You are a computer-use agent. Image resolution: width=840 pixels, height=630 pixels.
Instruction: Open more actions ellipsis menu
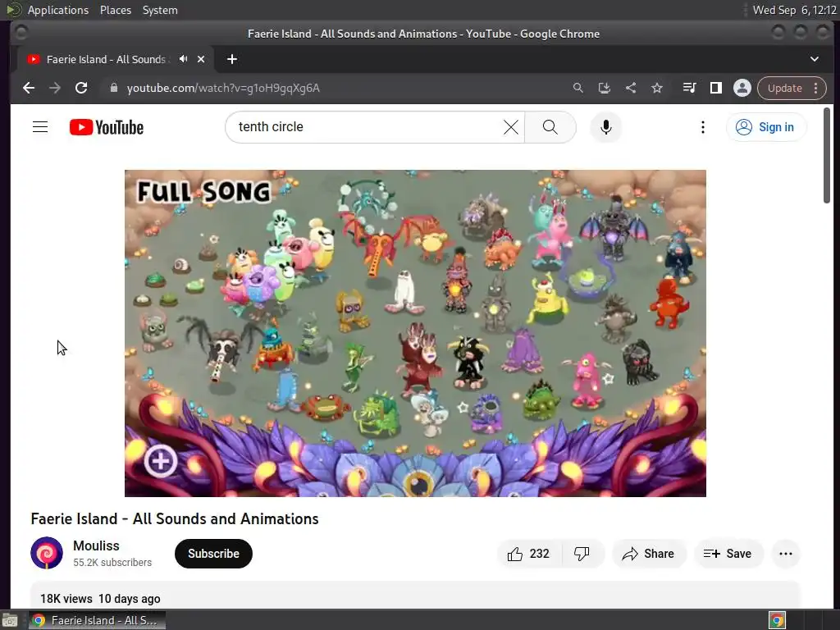(785, 554)
